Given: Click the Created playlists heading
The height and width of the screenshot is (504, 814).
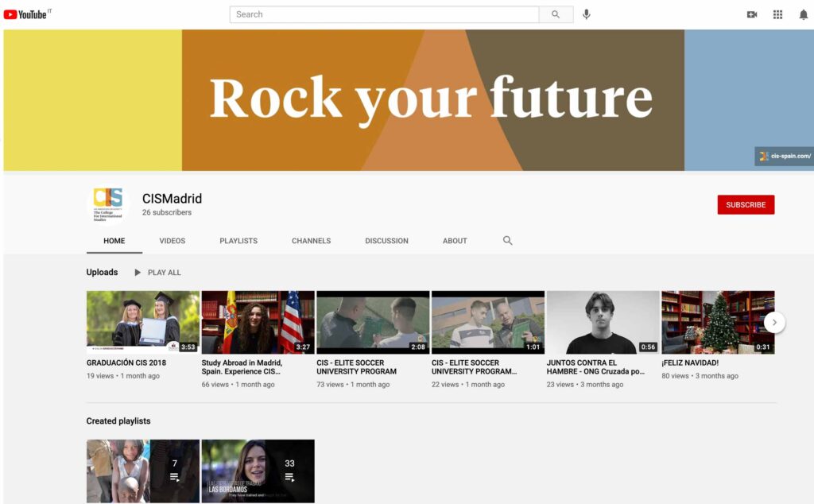Looking at the screenshot, I should point(118,421).
